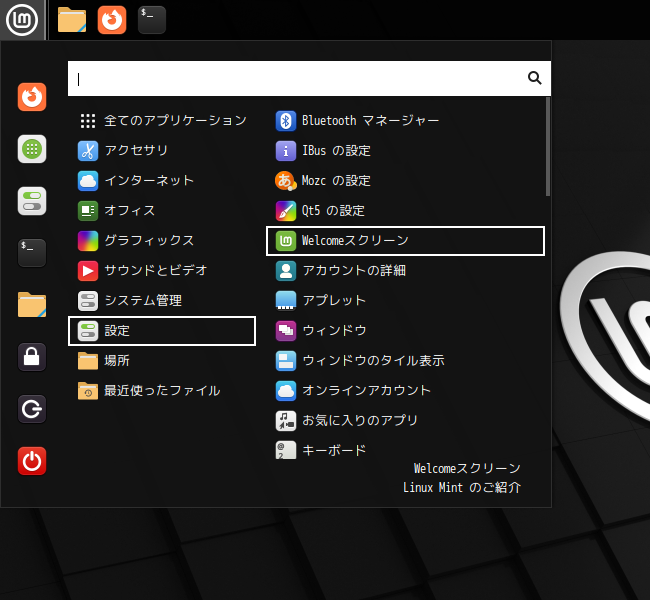Select the アクセサリ category
Image resolution: width=650 pixels, height=600 pixels.
(x=162, y=151)
